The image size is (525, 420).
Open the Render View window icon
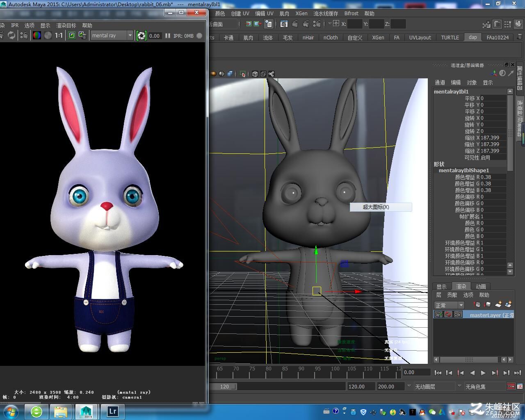point(284,24)
